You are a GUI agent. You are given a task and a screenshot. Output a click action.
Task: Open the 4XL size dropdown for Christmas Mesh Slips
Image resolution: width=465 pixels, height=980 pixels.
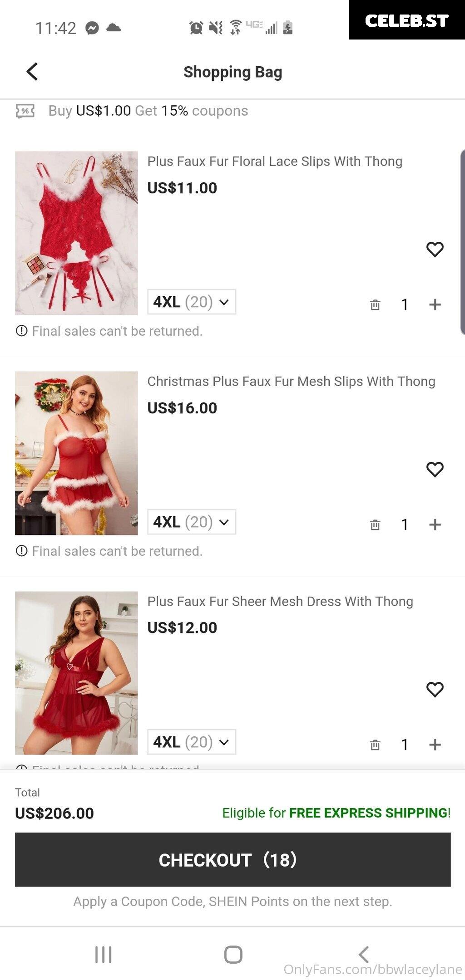click(x=192, y=522)
